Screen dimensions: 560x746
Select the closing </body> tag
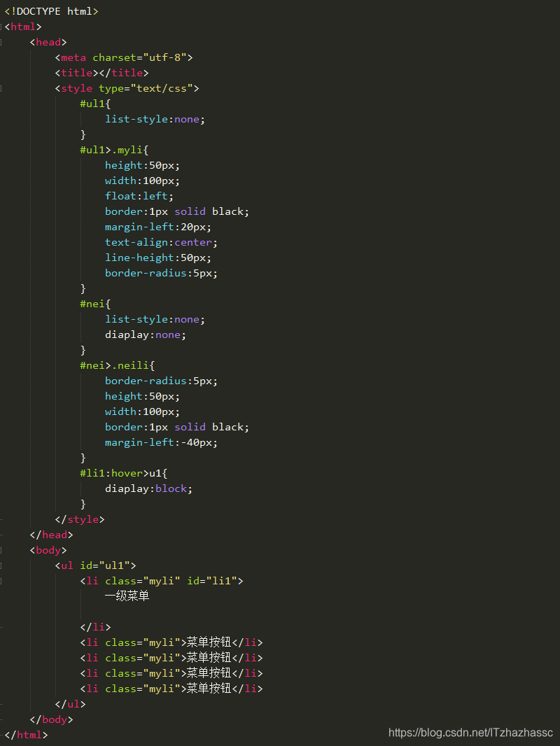point(51,719)
